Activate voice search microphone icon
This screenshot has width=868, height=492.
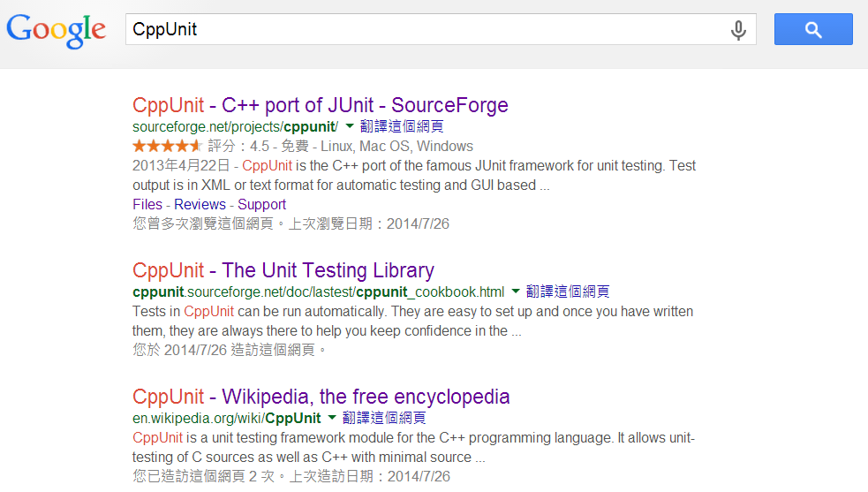click(738, 30)
